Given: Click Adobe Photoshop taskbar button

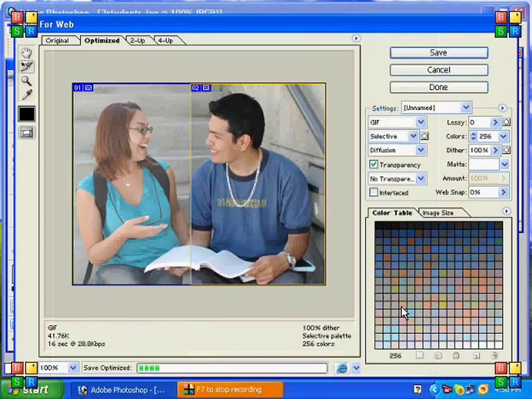Looking at the screenshot, I should tap(124, 390).
